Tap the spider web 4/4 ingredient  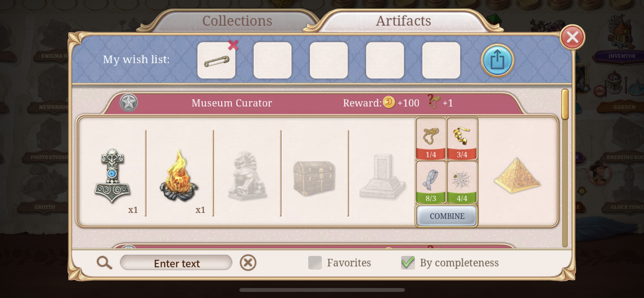click(462, 182)
